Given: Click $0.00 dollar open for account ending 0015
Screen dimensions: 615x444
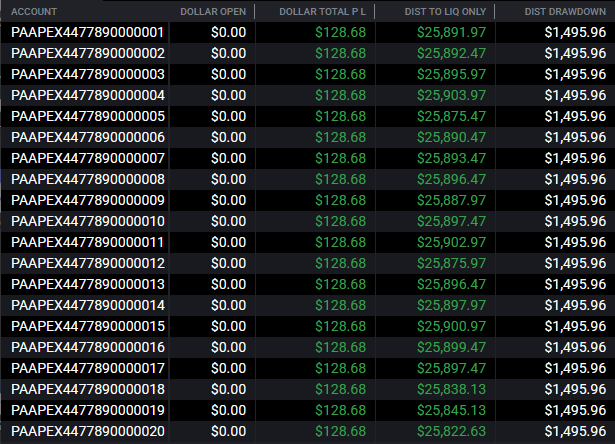Looking at the screenshot, I should (228, 326).
